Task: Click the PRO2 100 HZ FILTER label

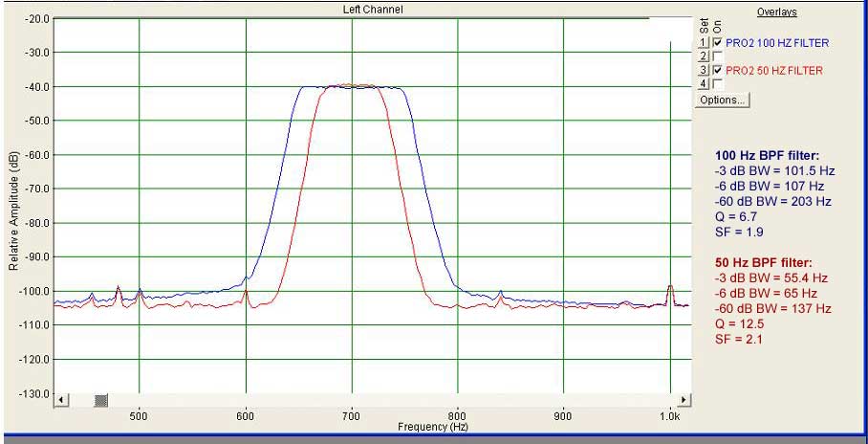Action: pos(777,43)
